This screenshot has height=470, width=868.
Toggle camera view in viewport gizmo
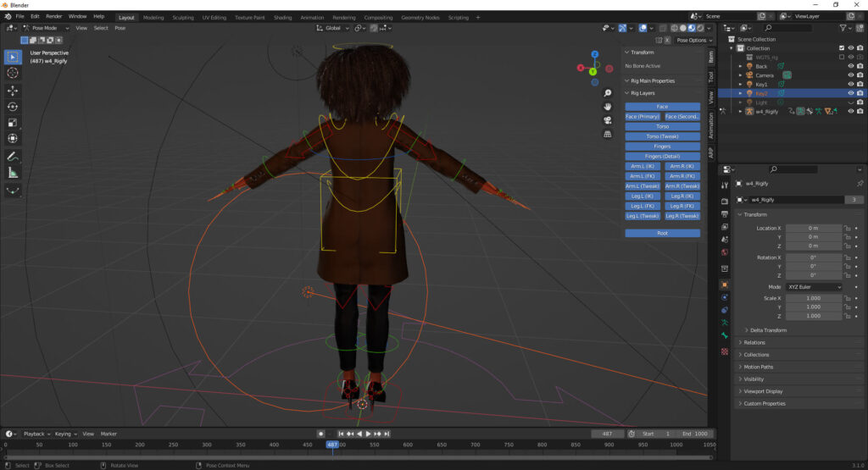point(608,120)
